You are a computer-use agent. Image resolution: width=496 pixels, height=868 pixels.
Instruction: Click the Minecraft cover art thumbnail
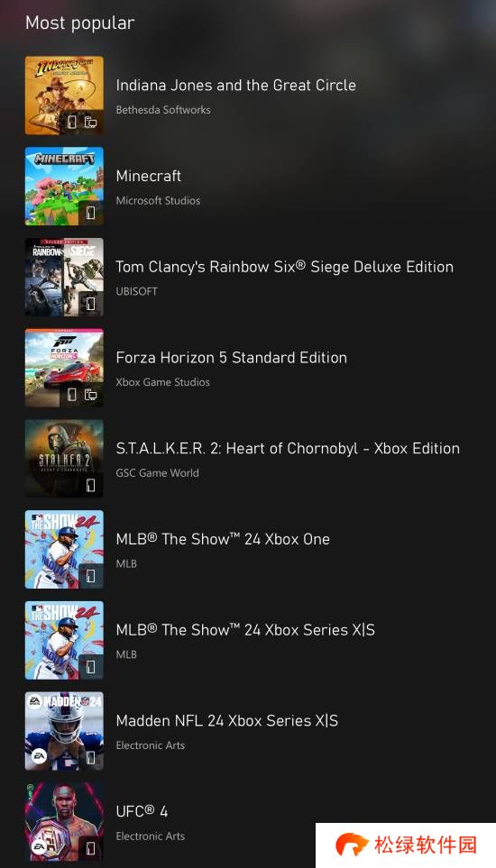pyautogui.click(x=64, y=186)
